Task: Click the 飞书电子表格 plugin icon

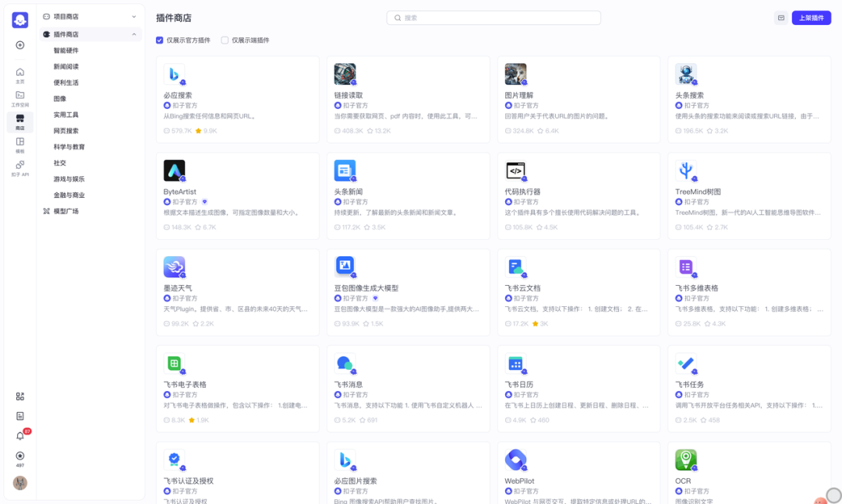Action: [174, 363]
